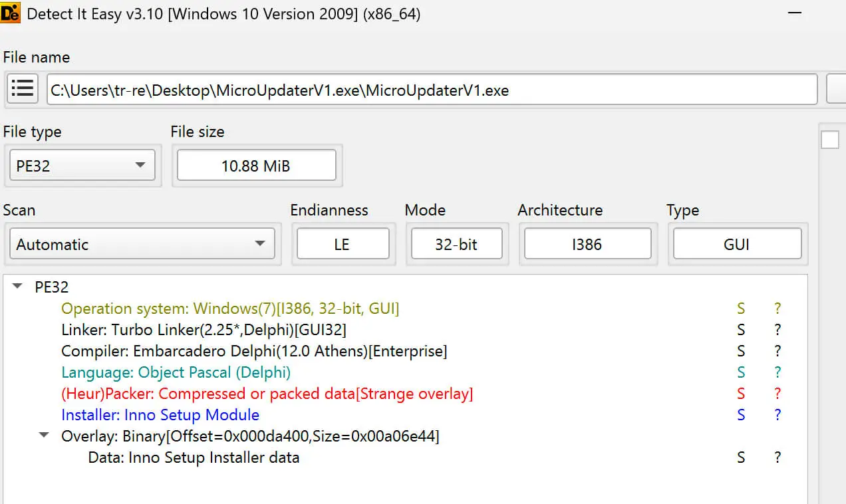
Task: Click S link on Installer row
Action: 741,415
